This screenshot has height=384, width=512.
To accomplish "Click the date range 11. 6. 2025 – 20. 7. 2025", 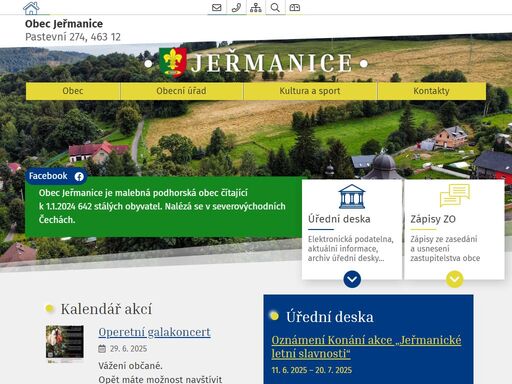I will point(312,370).
